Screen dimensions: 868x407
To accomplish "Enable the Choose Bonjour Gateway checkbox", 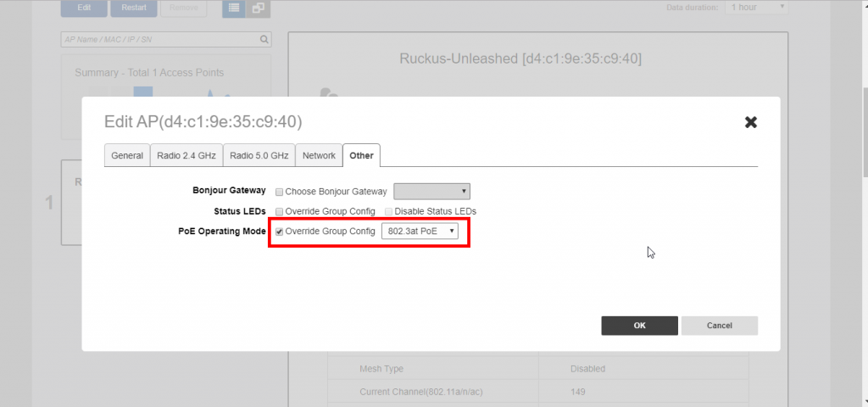I will click(280, 192).
